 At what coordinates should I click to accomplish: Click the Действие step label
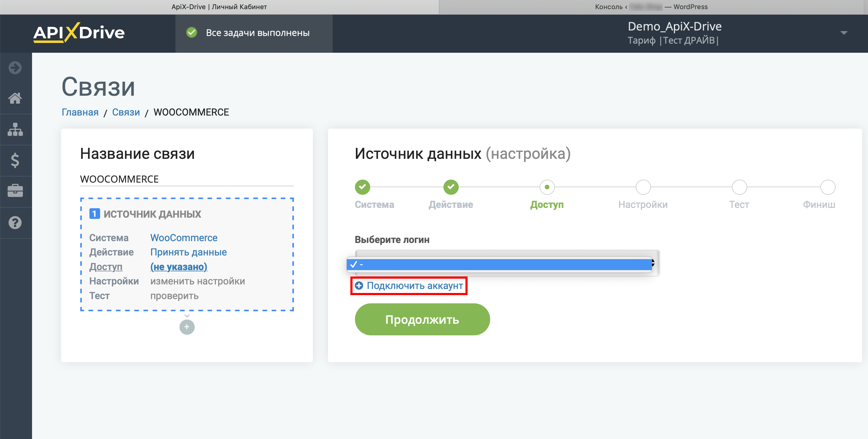(451, 204)
